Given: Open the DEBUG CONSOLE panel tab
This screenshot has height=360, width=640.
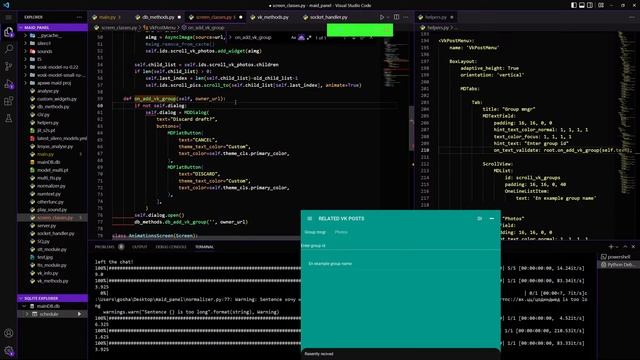Looking at the screenshot, I should [x=171, y=247].
